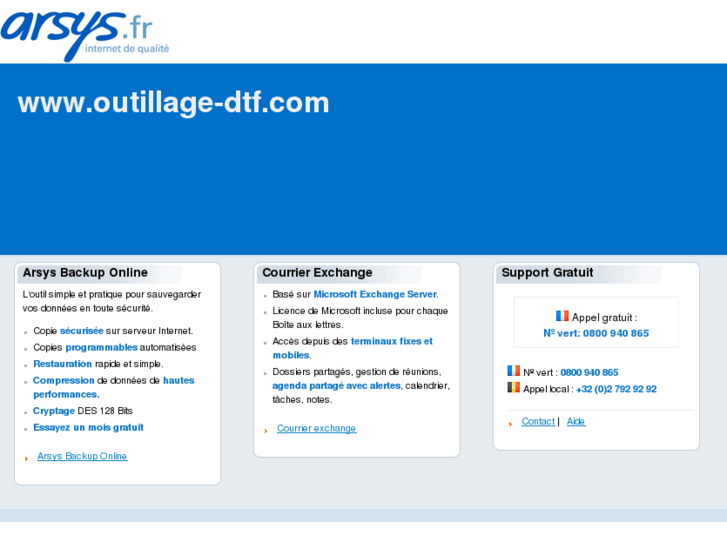The image size is (727, 545).
Task: Click the word Restauration
Action: (x=63, y=364)
